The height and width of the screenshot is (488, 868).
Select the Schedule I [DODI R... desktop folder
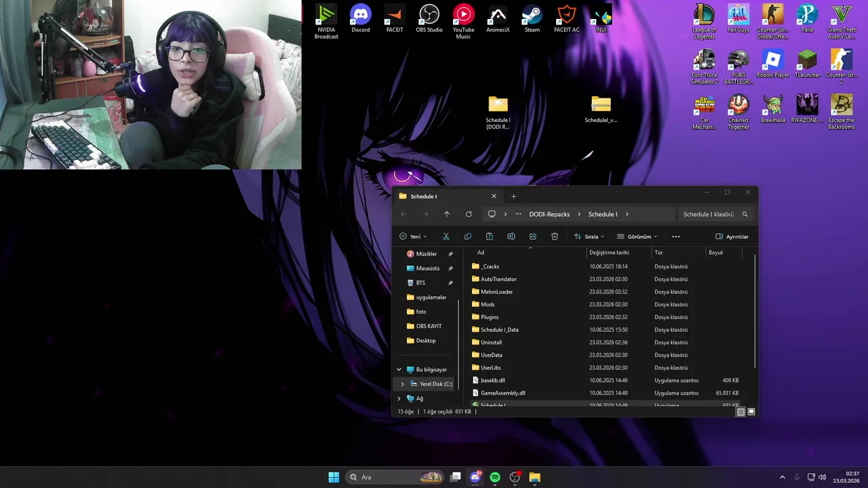498,113
